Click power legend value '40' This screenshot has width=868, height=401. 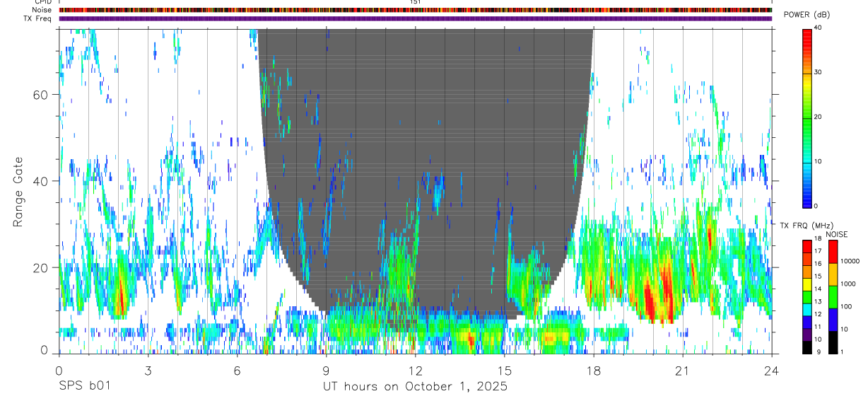click(819, 28)
